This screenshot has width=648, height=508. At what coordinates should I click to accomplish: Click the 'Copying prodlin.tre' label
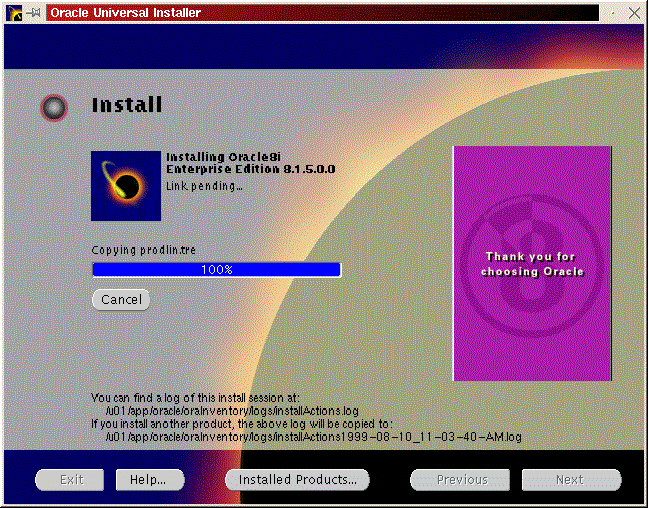pyautogui.click(x=137, y=250)
